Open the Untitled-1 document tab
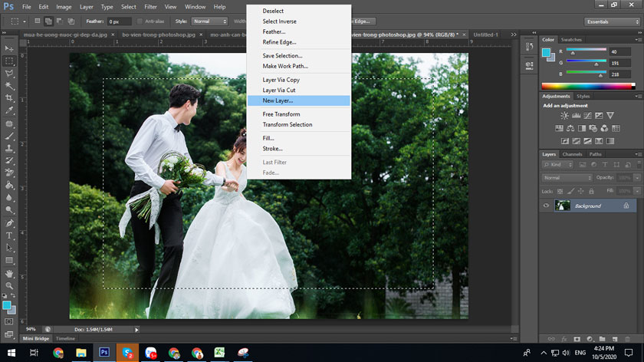Viewport: 644px width, 362px height. pyautogui.click(x=485, y=35)
